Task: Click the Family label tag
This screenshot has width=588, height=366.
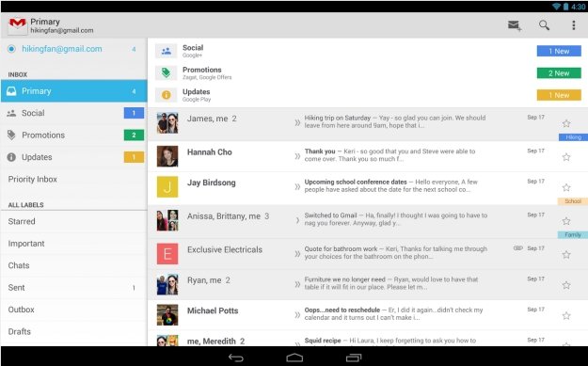Action: [573, 235]
